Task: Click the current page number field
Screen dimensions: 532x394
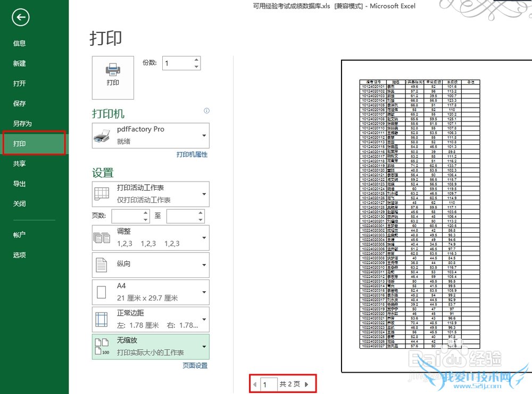Action: [269, 384]
